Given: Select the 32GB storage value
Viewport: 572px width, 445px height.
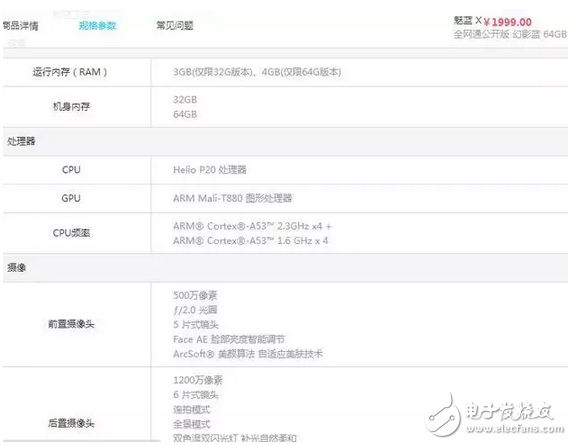Looking at the screenshot, I should tap(185, 100).
